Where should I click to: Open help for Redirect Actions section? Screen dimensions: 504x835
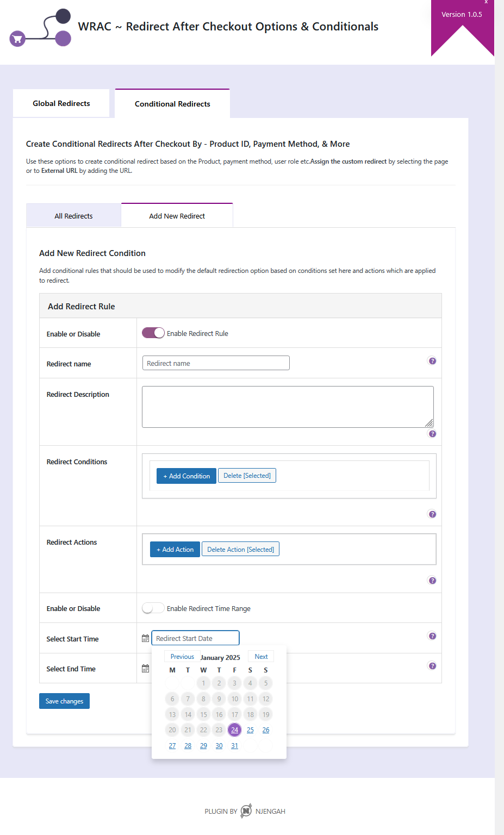[x=432, y=580]
